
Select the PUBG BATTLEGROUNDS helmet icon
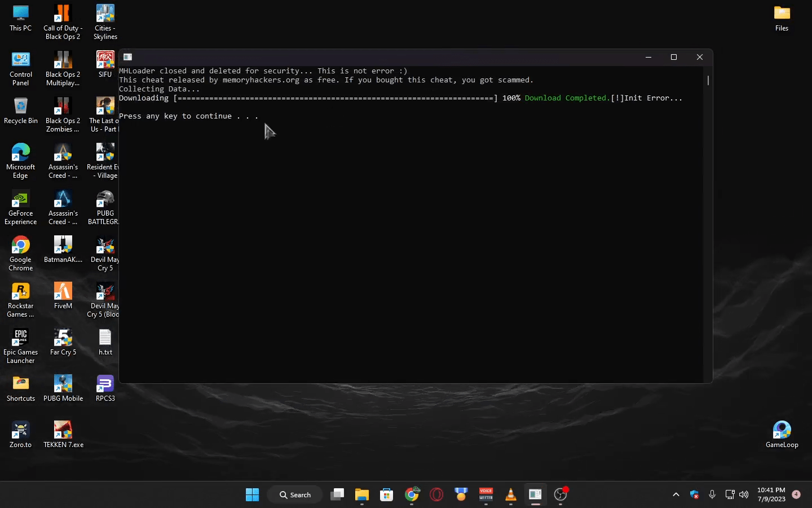(105, 208)
